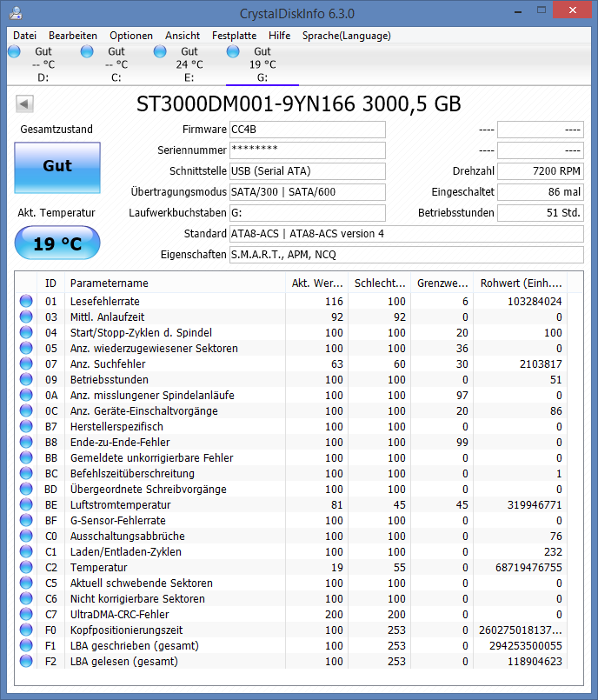Image resolution: width=598 pixels, height=700 pixels.
Task: Click the status orb for drive C:
Action: pyautogui.click(x=87, y=52)
